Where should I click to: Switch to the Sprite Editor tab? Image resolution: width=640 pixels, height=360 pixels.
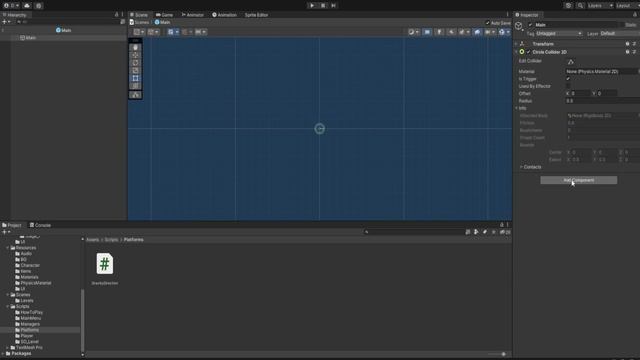point(256,15)
